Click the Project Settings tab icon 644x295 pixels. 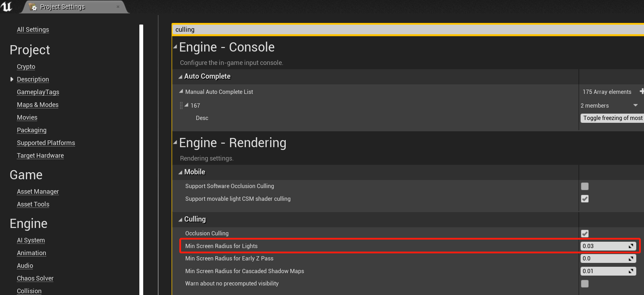(33, 7)
